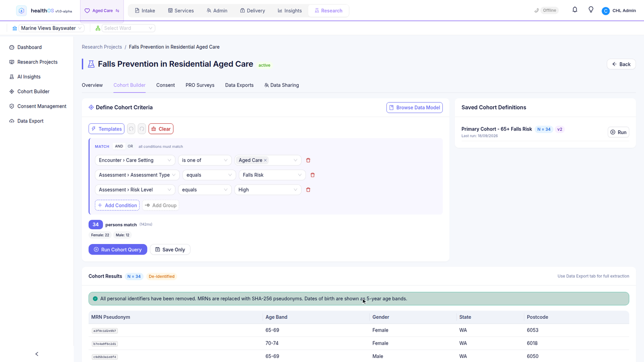Expand the Encounter › Care Setting field dropdown

[135, 160]
